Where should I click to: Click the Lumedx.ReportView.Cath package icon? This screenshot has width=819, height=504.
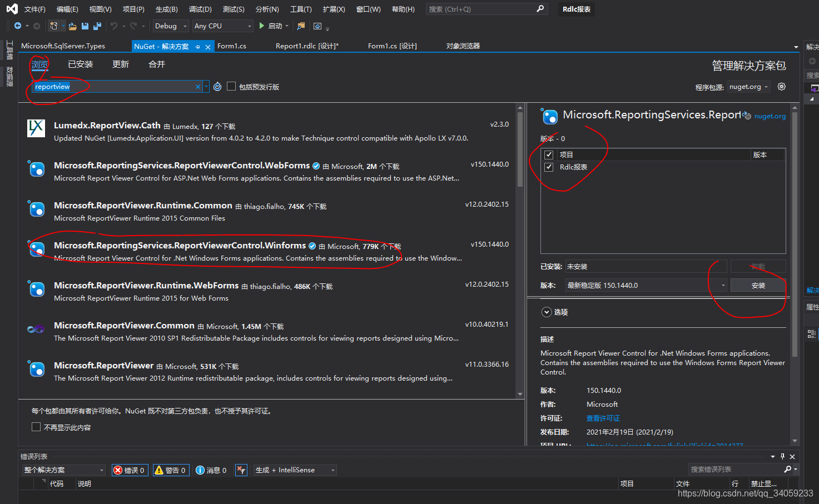click(36, 128)
